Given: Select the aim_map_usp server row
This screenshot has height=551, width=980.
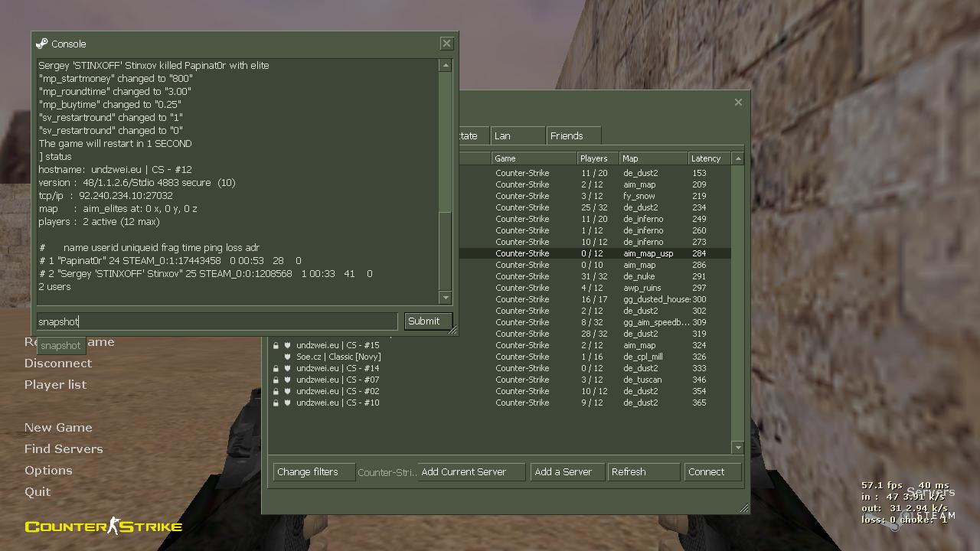Looking at the screenshot, I should coord(595,253).
